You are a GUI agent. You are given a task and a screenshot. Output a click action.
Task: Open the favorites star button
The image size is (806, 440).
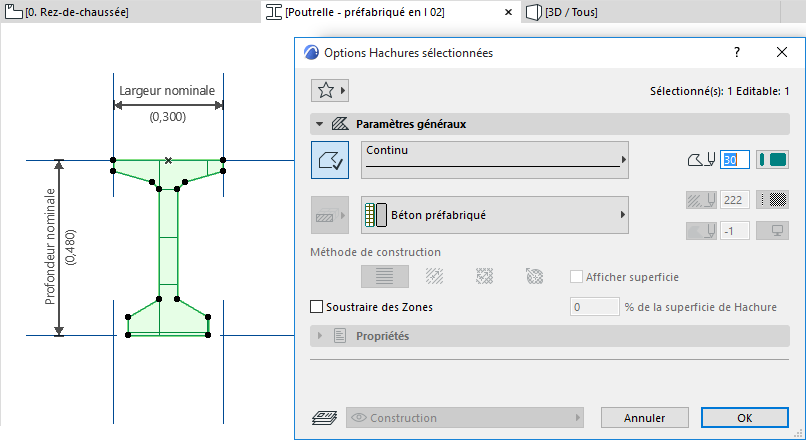point(329,90)
